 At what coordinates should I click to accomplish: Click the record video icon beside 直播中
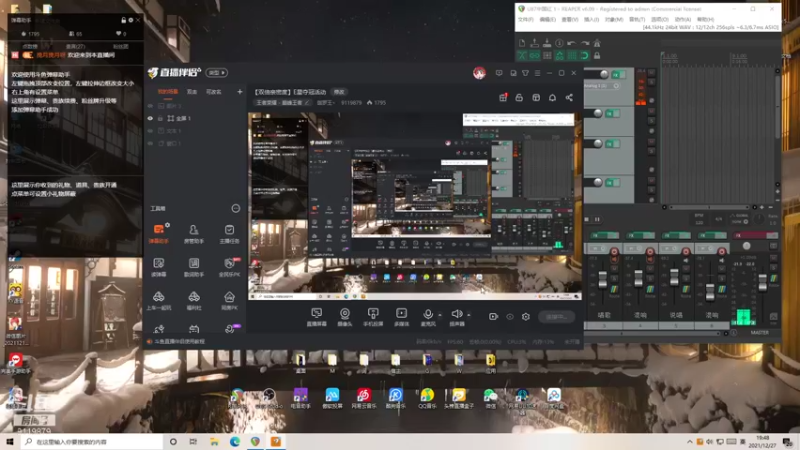493,317
